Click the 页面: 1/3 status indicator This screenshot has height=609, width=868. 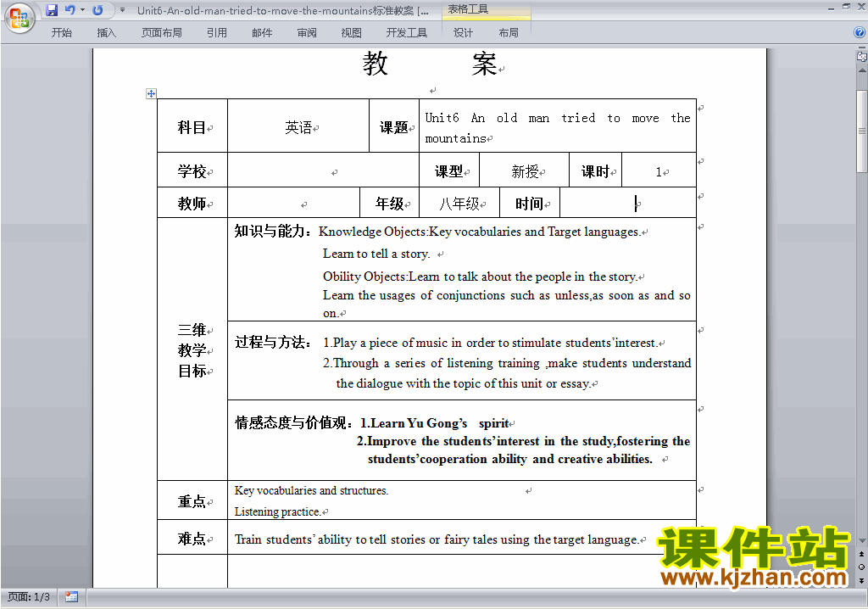point(28,597)
